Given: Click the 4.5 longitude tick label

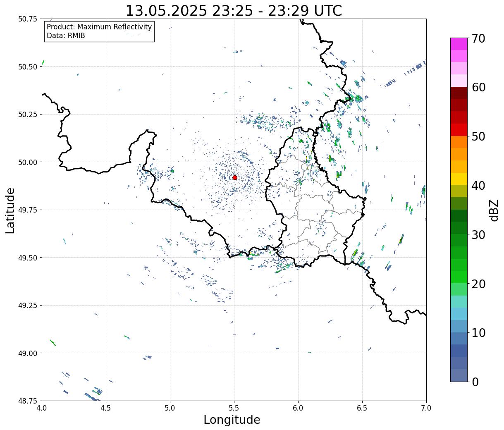Looking at the screenshot, I should click(106, 408).
